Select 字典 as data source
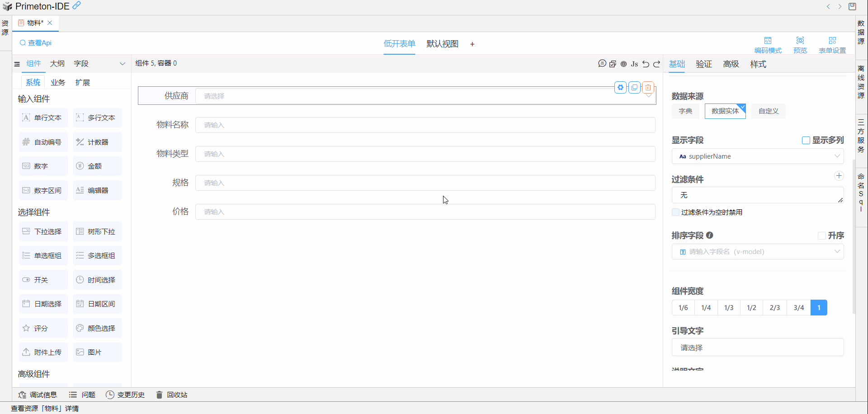This screenshot has height=414, width=868. [685, 111]
